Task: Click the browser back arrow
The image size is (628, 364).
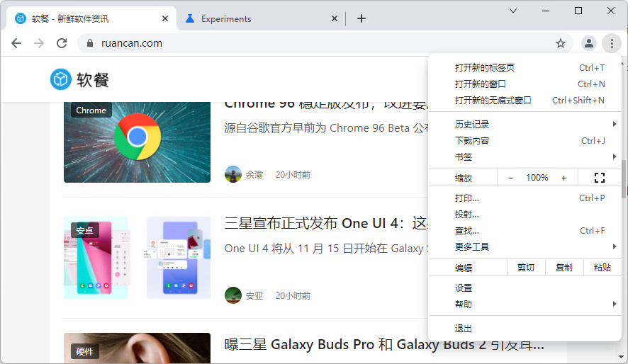Action: pyautogui.click(x=16, y=43)
